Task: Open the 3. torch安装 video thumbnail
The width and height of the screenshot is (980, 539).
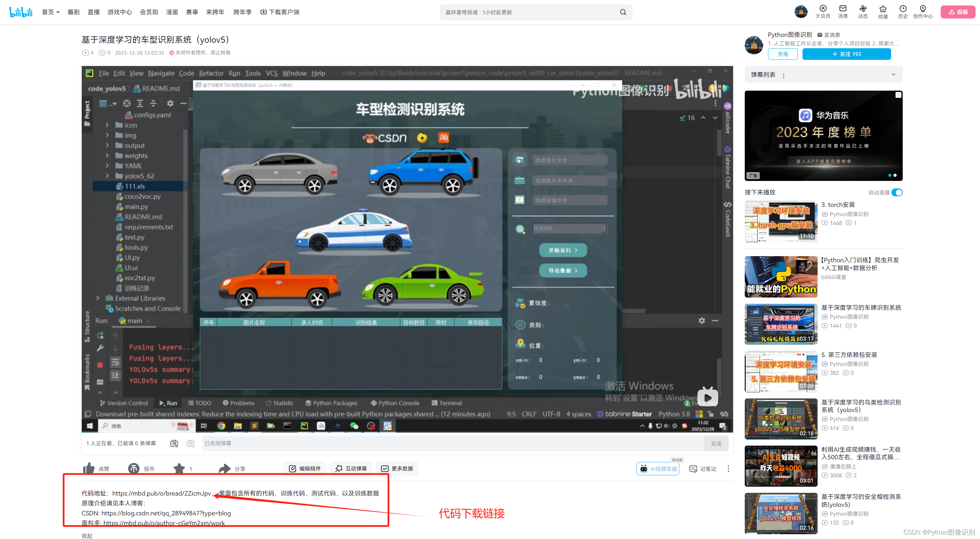Action: 781,221
